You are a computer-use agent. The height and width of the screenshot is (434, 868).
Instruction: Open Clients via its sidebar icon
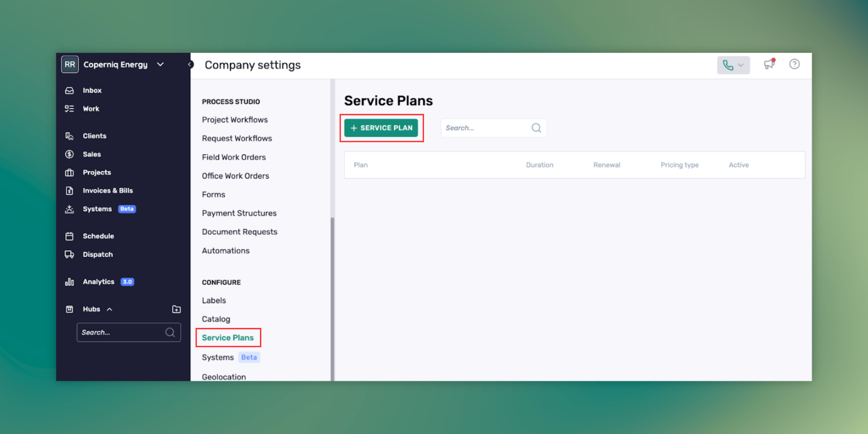pos(69,136)
